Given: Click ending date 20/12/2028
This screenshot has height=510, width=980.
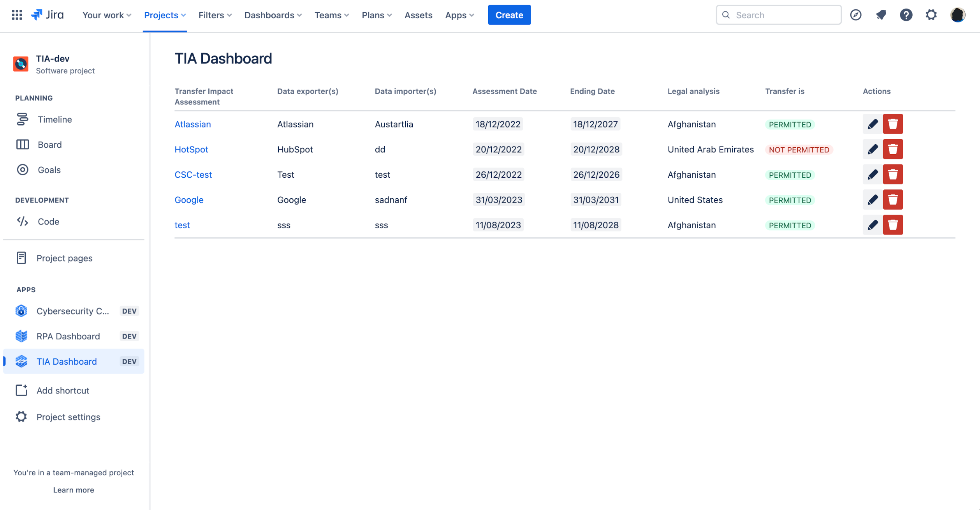Looking at the screenshot, I should point(596,149).
